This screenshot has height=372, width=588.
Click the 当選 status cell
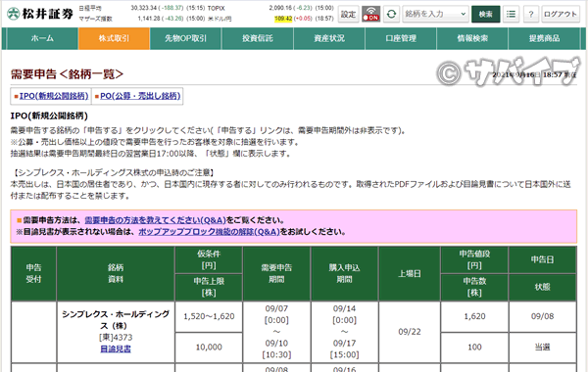[x=542, y=348]
